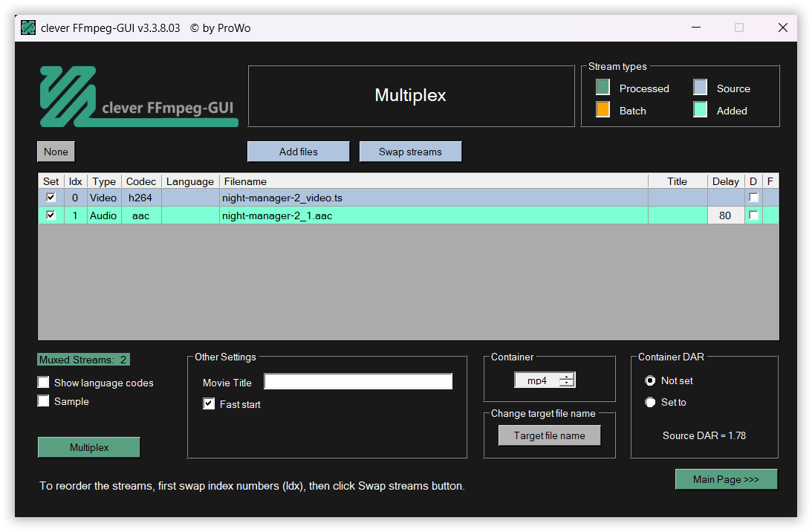The width and height of the screenshot is (812, 532).
Task: Click the Audio type cell
Action: (x=104, y=215)
